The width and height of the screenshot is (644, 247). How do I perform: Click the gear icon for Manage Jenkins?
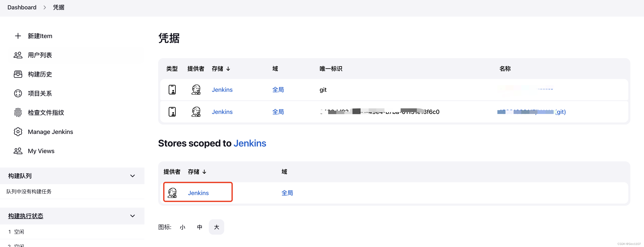(18, 132)
